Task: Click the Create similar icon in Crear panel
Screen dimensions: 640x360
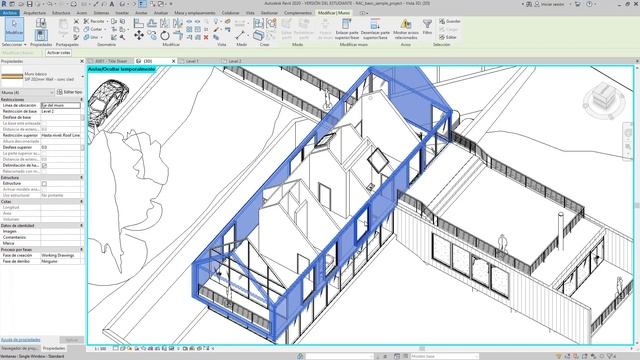Action: coord(258,36)
